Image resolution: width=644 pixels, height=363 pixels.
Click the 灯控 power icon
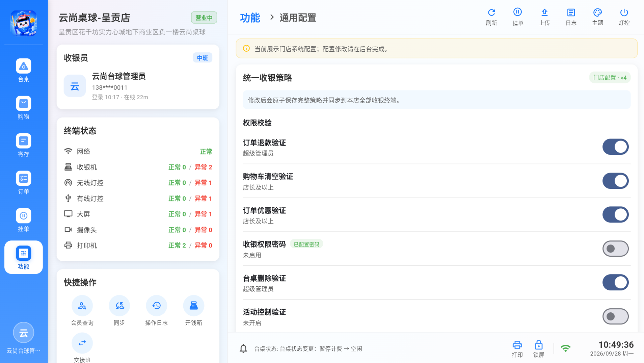(624, 17)
